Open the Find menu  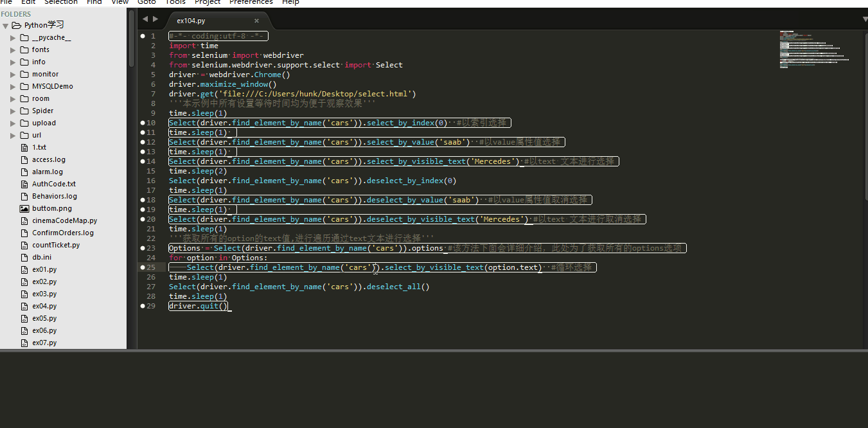pyautogui.click(x=94, y=3)
